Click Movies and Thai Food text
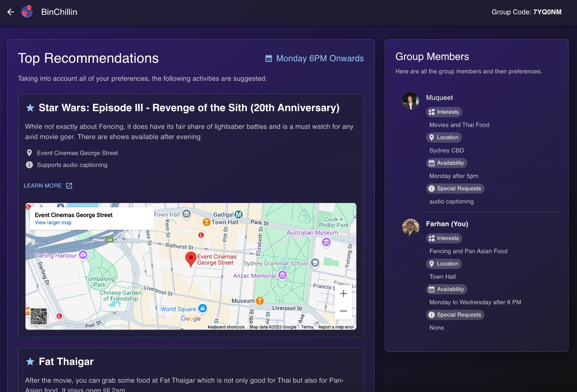The width and height of the screenshot is (577, 392). click(459, 125)
